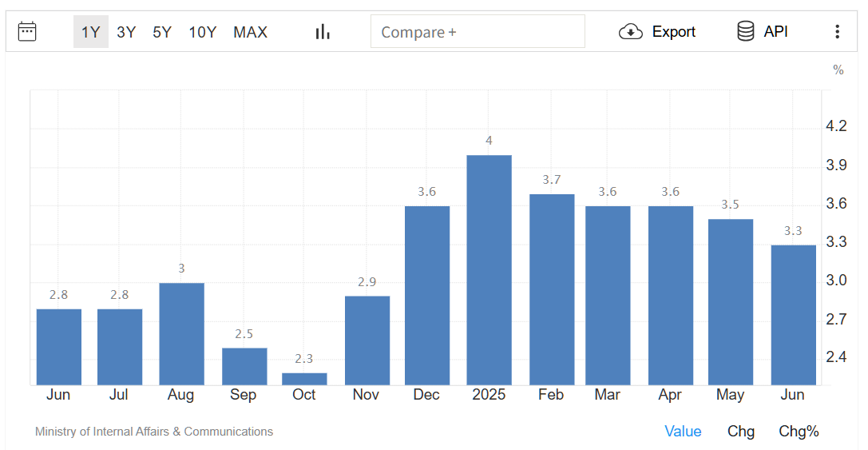Switch to the Chg% view
Image resolution: width=868 pixels, height=450 pixels.
(x=799, y=431)
